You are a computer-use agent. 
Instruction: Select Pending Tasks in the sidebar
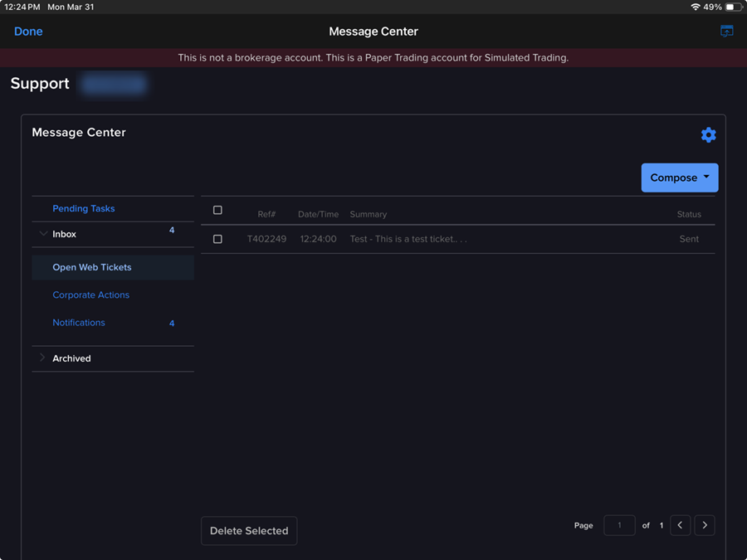coord(84,208)
